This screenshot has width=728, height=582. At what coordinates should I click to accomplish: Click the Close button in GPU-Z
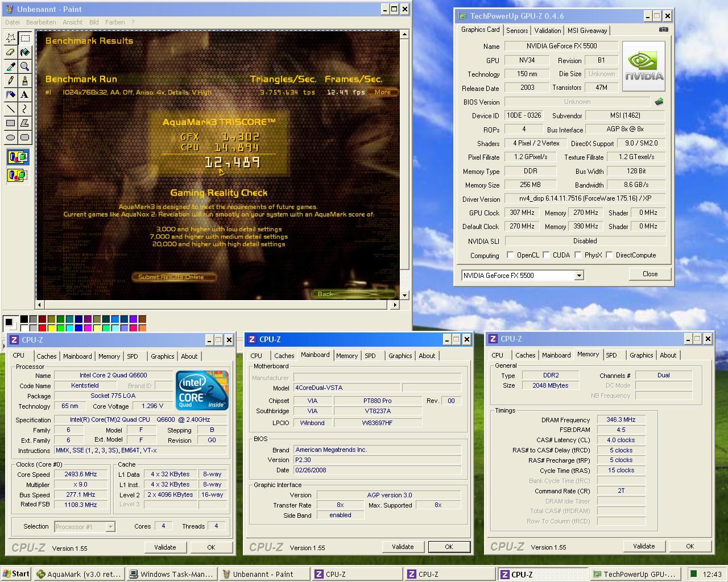(650, 274)
